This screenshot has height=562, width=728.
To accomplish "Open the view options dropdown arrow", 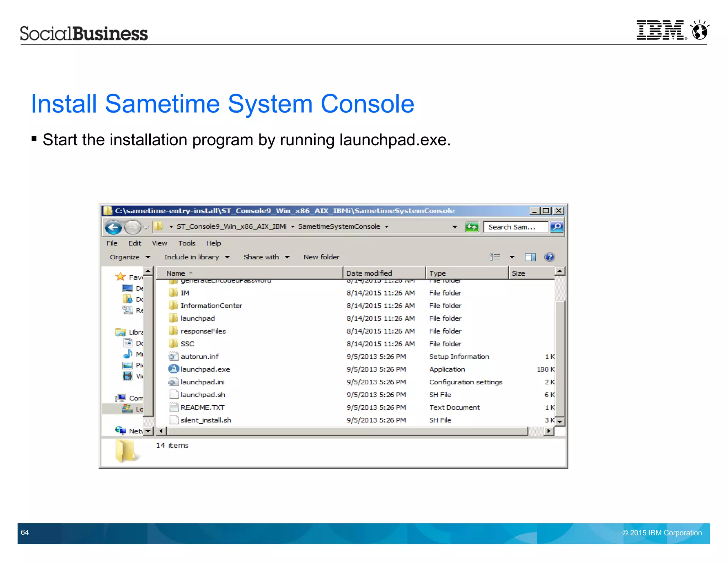I will click(512, 257).
